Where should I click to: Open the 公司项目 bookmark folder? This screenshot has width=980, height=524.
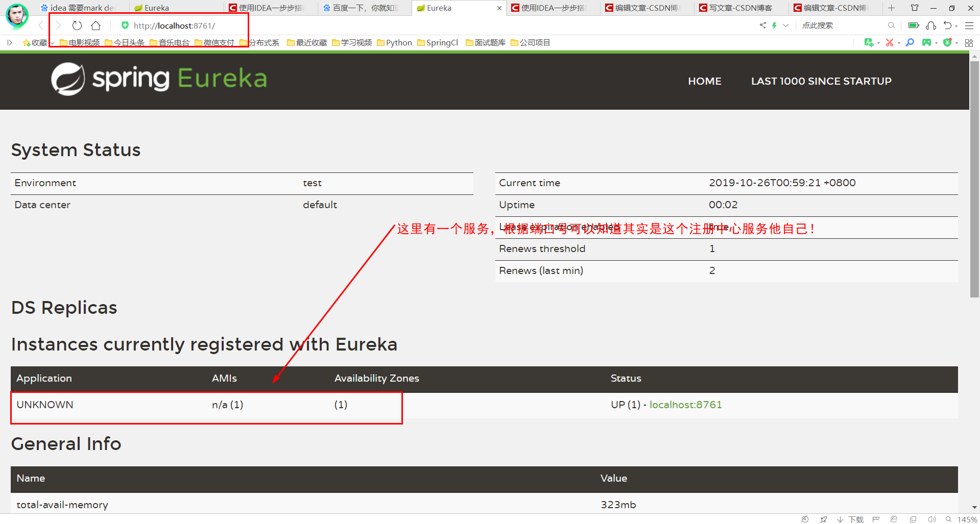(x=531, y=43)
